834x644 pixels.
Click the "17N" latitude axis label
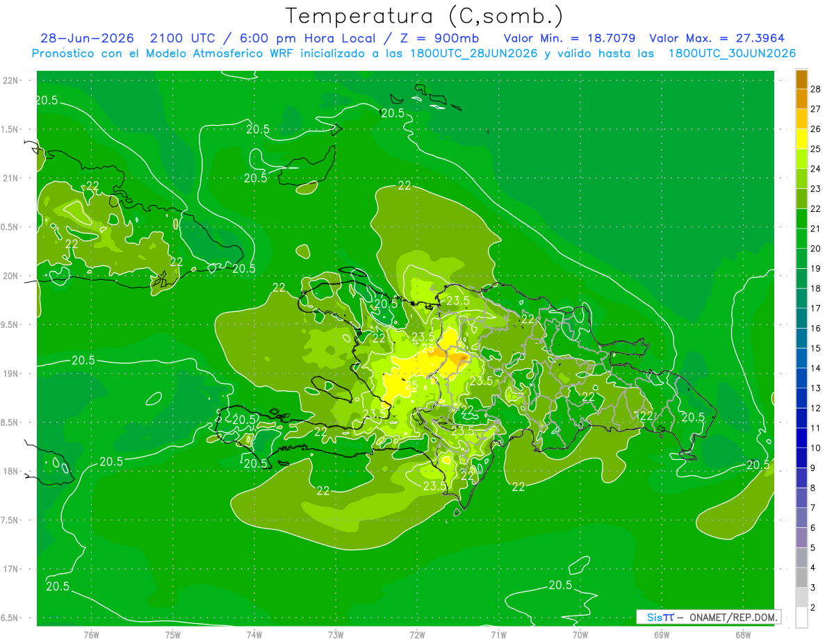coord(12,569)
